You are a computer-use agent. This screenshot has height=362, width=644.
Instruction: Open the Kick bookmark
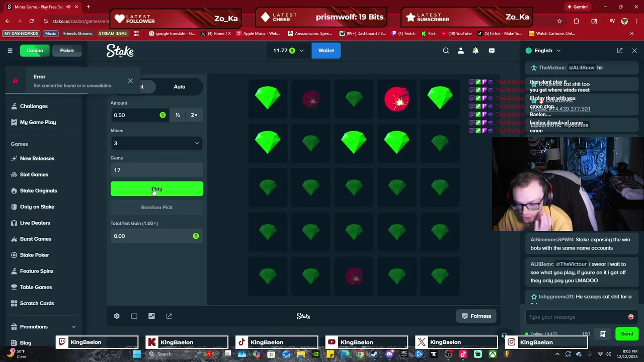428,33
